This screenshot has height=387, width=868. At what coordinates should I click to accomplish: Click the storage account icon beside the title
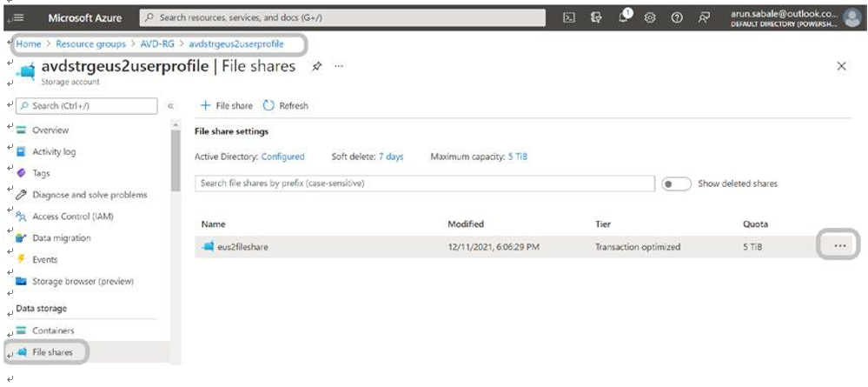point(27,72)
